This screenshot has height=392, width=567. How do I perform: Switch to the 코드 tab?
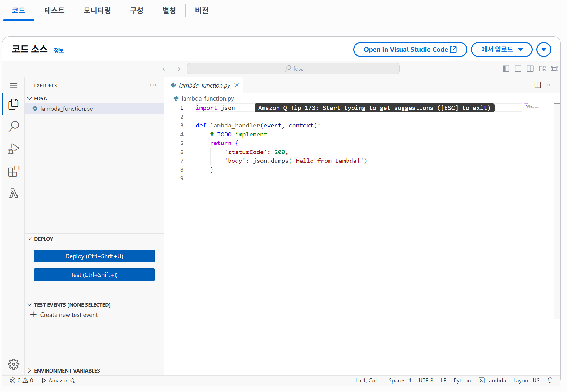pyautogui.click(x=19, y=11)
